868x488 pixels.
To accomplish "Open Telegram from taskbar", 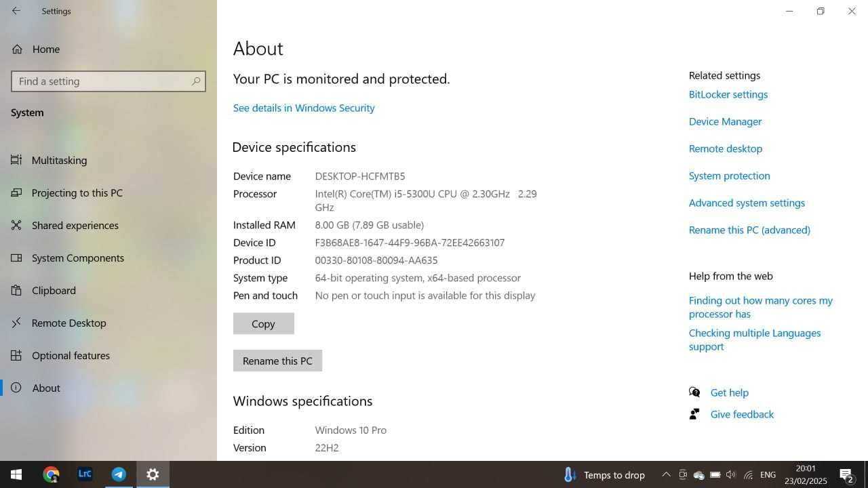I will (x=119, y=474).
